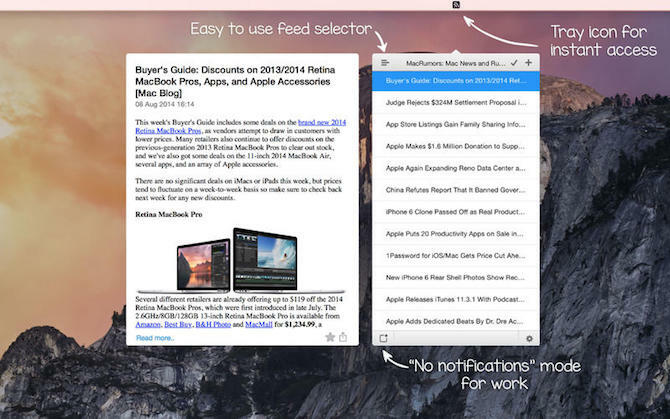Share the article via share icon
670x419 pixels.
click(343, 337)
